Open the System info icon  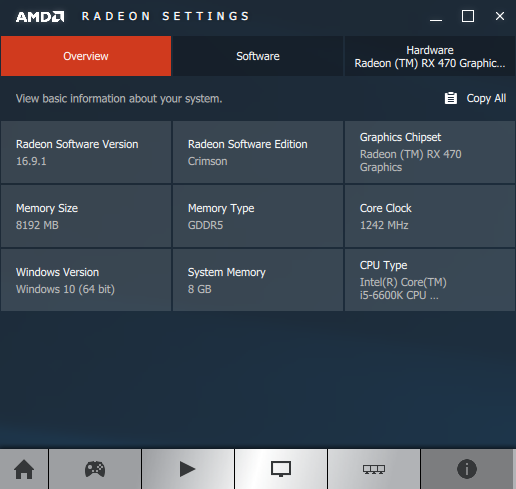pos(467,469)
